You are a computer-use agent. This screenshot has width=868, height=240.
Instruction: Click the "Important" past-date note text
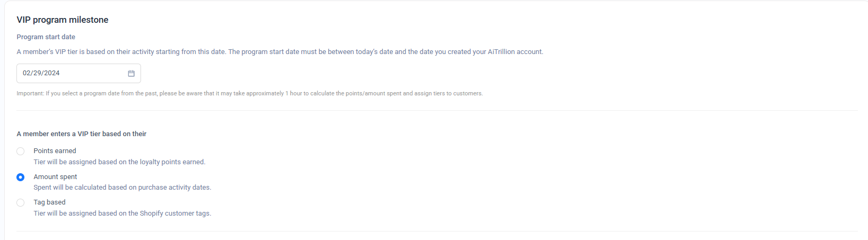(159, 94)
